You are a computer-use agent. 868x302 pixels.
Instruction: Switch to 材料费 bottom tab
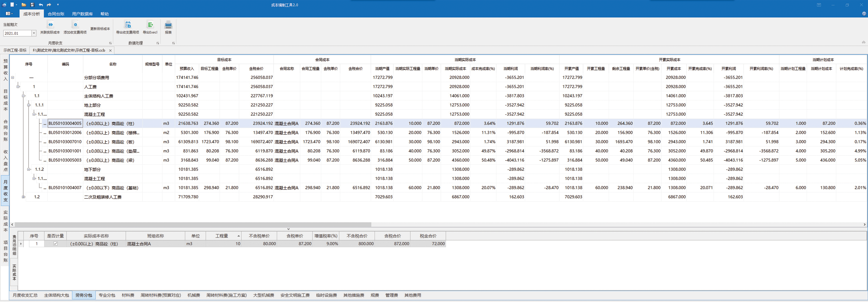[x=128, y=295]
